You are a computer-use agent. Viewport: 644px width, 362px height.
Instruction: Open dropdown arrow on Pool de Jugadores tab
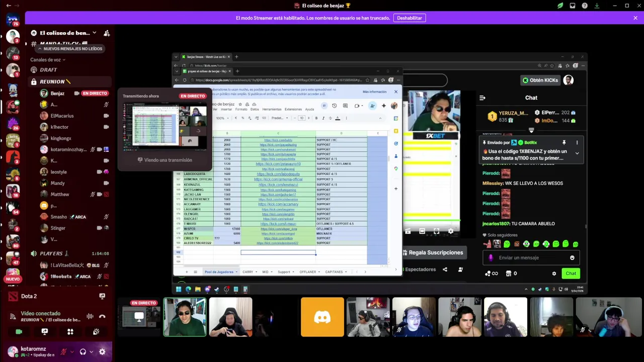tap(236, 272)
